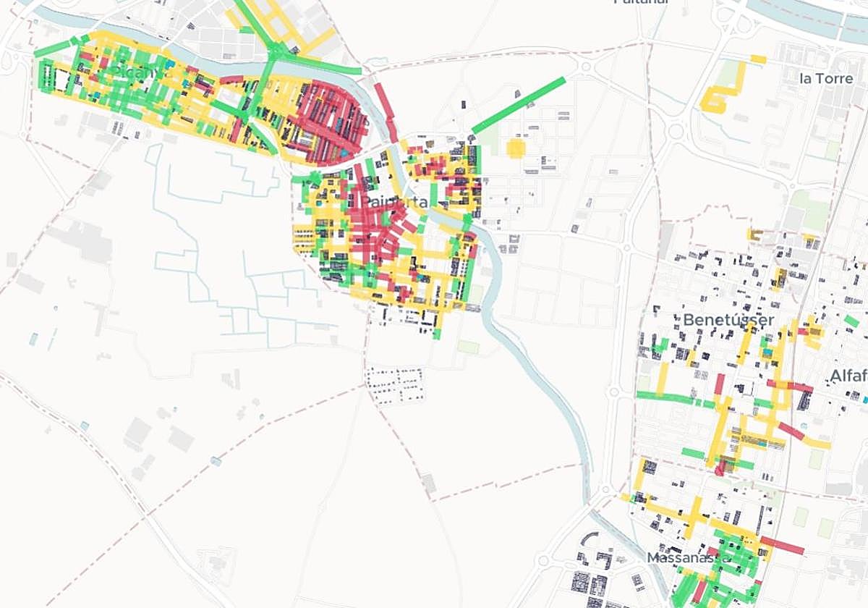Image resolution: width=868 pixels, height=608 pixels.
Task: Select the la Torre place label
Action: tap(826, 78)
